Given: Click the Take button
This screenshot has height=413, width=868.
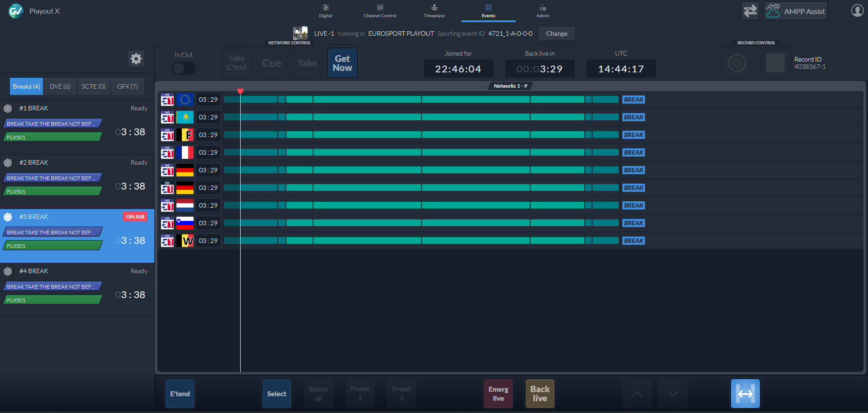Looking at the screenshot, I should [307, 63].
